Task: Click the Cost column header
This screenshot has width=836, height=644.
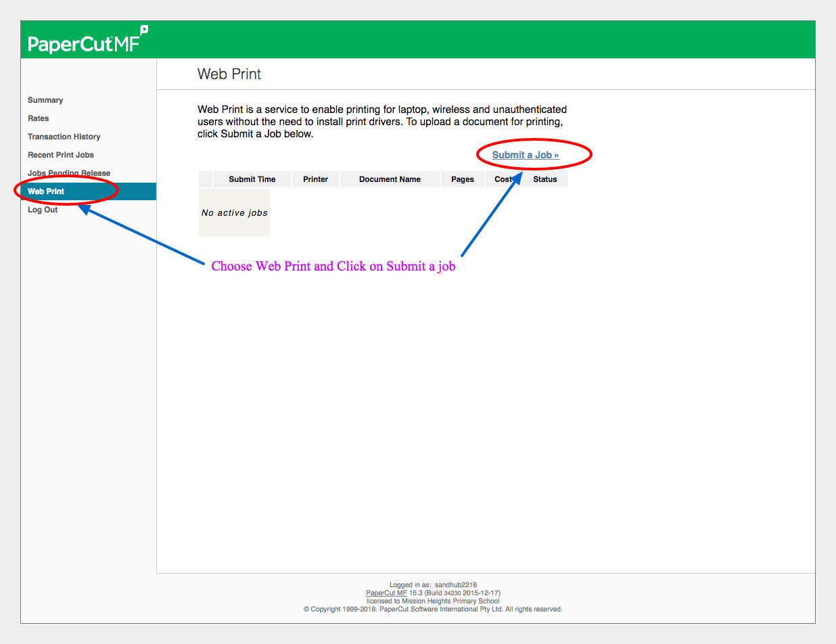Action: (503, 179)
